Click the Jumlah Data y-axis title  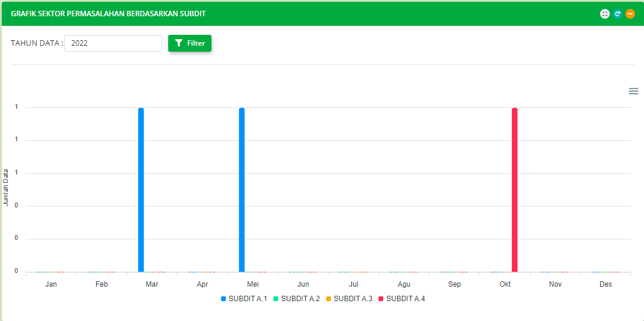pos(6,188)
